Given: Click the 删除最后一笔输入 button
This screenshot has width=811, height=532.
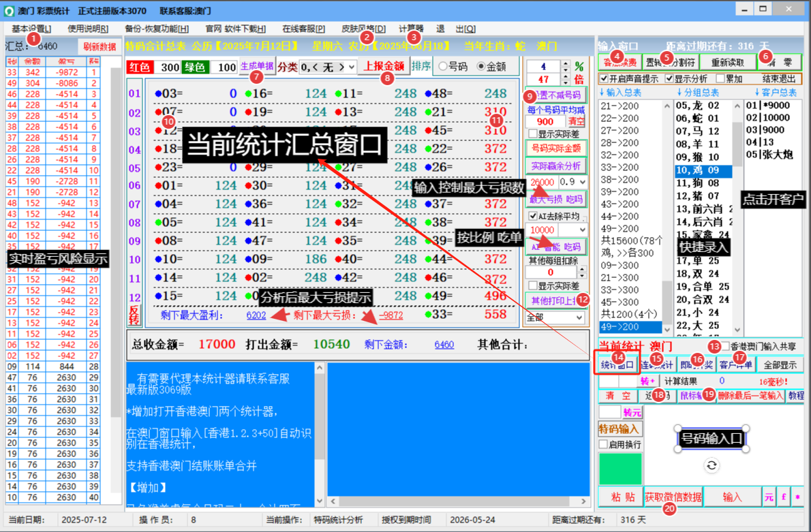Looking at the screenshot, I should click(x=750, y=396).
